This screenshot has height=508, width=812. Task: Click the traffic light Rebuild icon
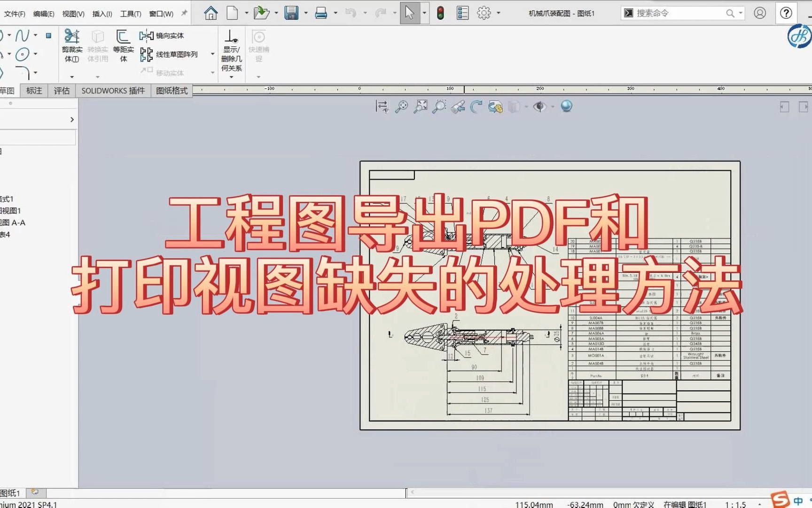pos(440,13)
